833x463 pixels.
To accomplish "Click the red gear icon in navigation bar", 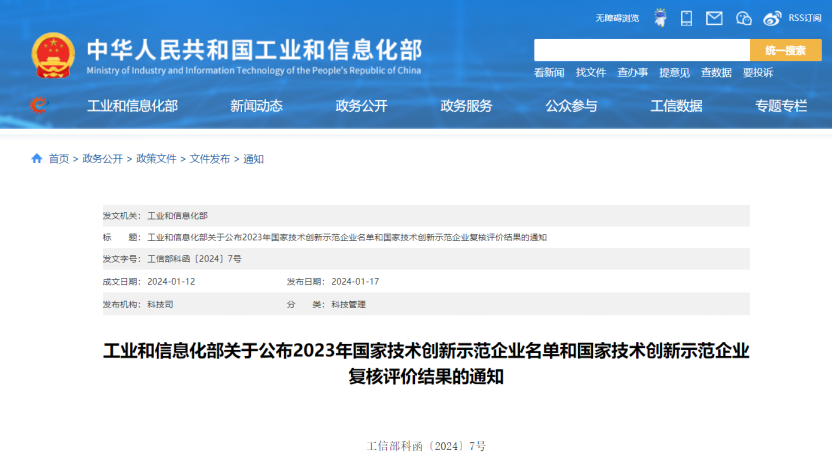I will (39, 106).
